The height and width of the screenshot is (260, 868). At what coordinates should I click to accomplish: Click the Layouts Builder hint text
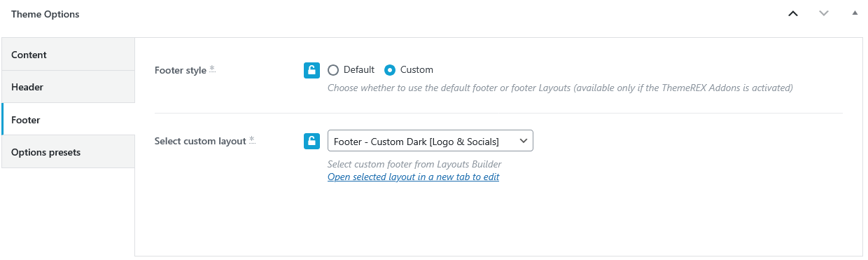point(414,165)
